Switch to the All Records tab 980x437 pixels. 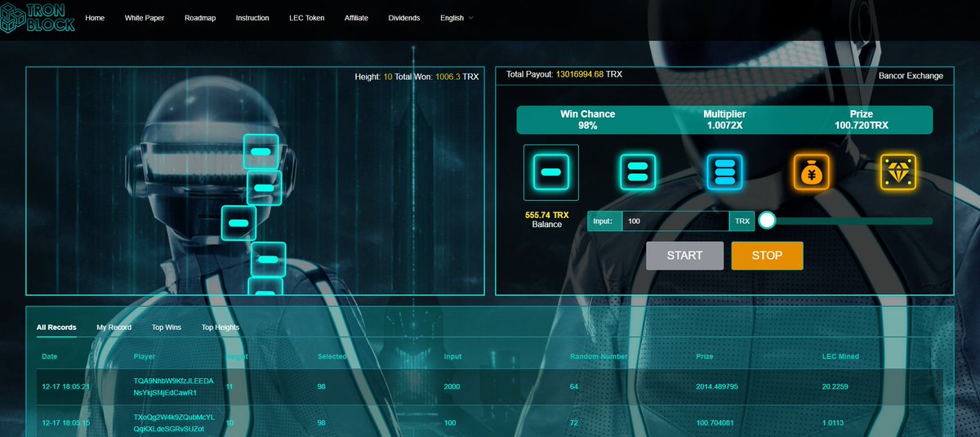click(56, 328)
